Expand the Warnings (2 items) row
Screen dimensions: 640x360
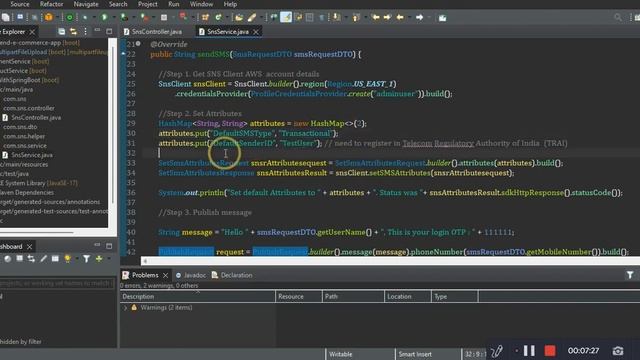pyautogui.click(x=126, y=308)
